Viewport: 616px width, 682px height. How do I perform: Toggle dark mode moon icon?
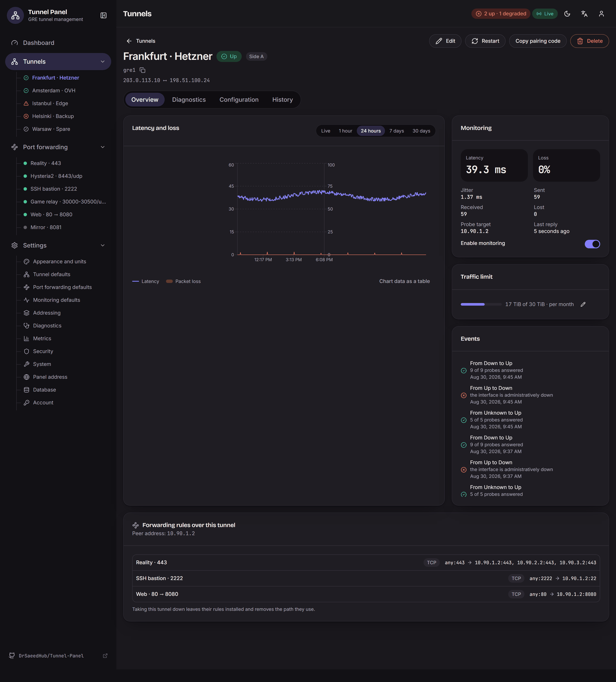click(567, 13)
